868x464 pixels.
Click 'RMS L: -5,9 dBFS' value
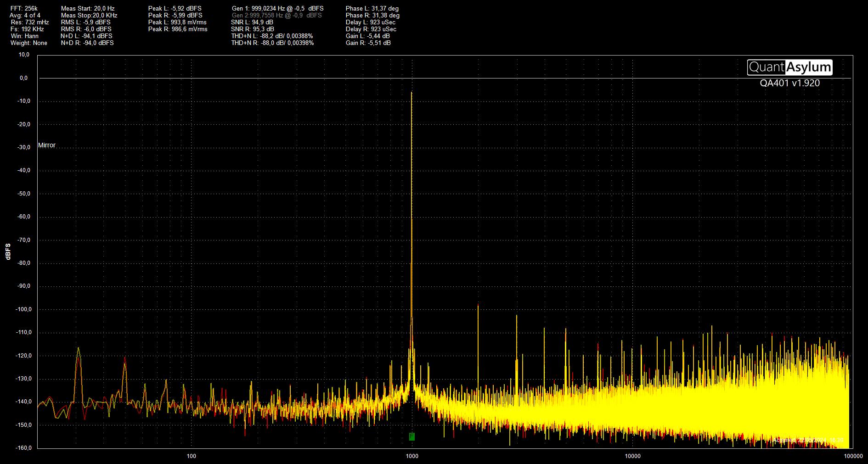click(x=86, y=22)
